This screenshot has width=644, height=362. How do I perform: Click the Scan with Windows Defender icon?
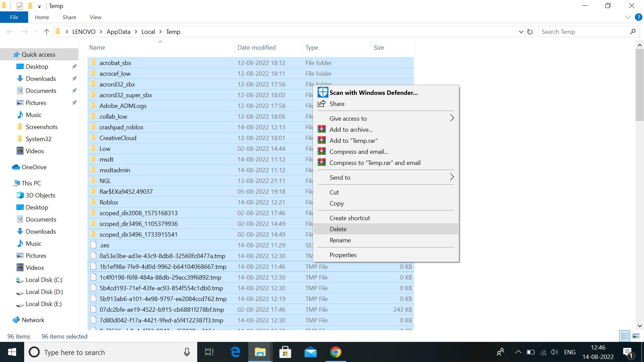323,93
